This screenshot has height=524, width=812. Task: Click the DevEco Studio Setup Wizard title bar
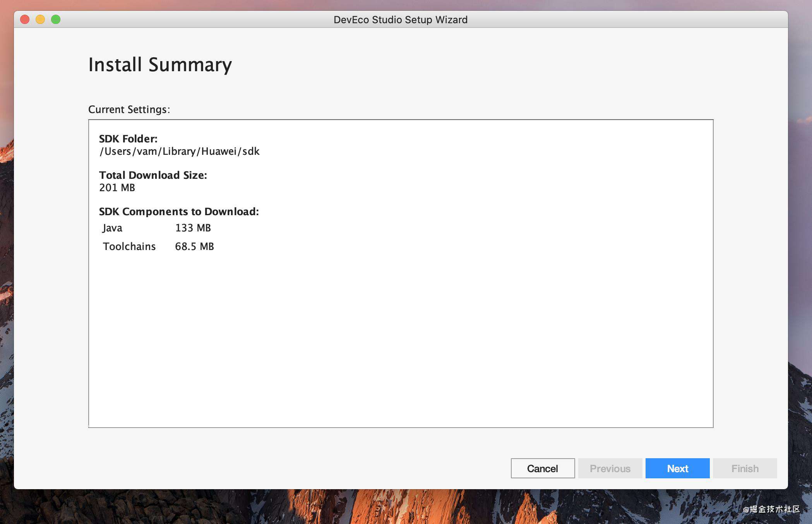tap(401, 19)
